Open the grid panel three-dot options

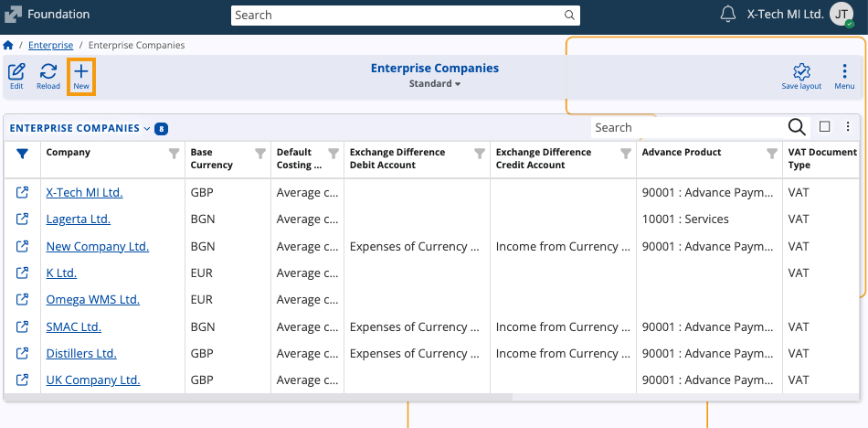(848, 127)
